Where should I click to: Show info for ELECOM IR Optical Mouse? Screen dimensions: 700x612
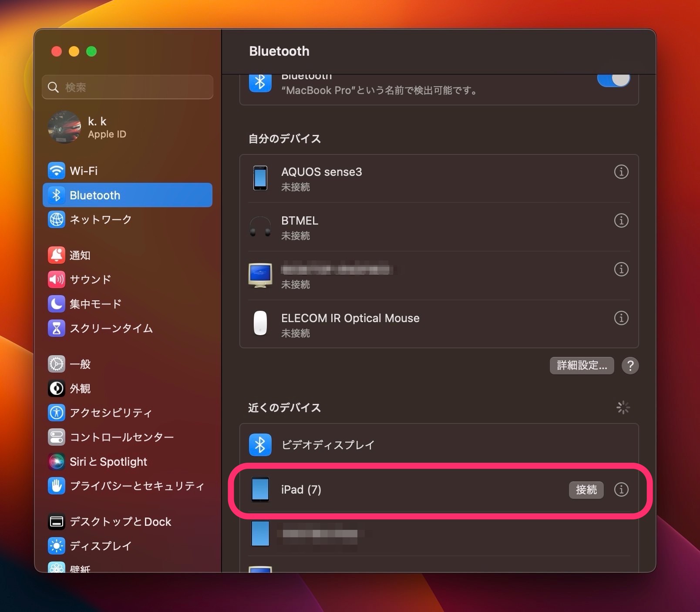pos(621,318)
